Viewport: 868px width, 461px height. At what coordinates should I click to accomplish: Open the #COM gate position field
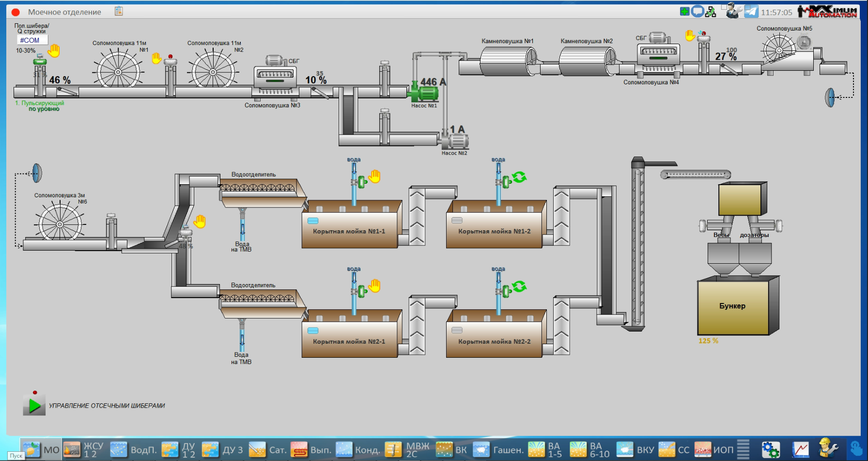pyautogui.click(x=32, y=40)
